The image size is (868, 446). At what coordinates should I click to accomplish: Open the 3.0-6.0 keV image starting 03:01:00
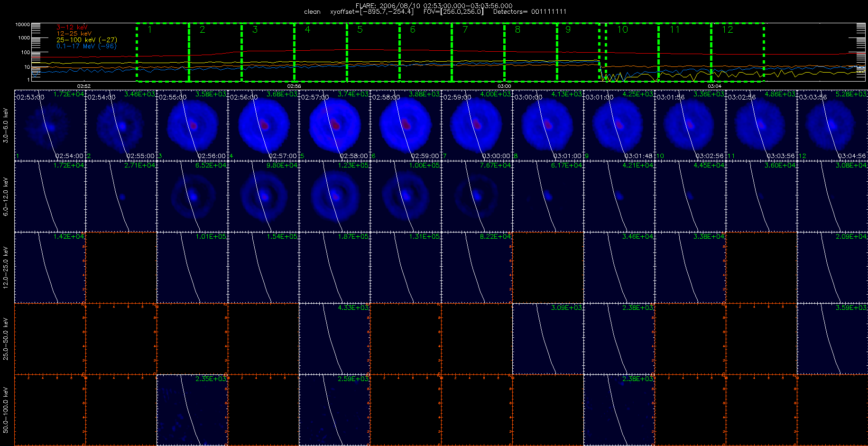pyautogui.click(x=619, y=125)
